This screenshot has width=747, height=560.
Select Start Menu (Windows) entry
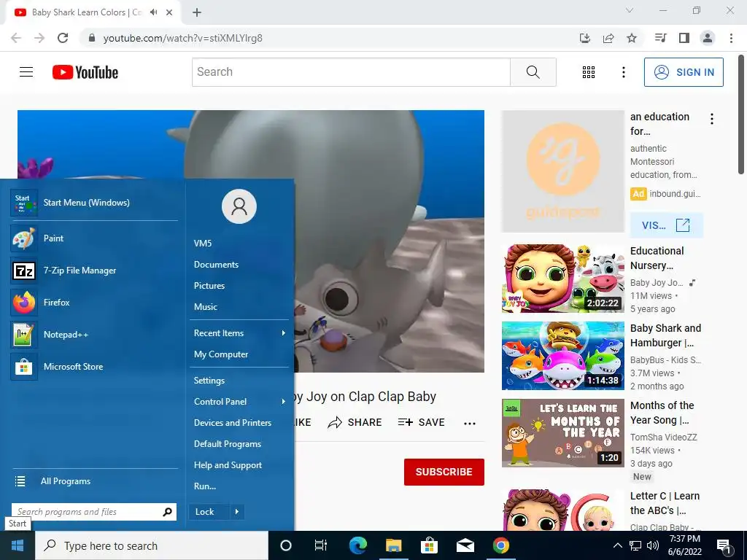click(x=94, y=203)
